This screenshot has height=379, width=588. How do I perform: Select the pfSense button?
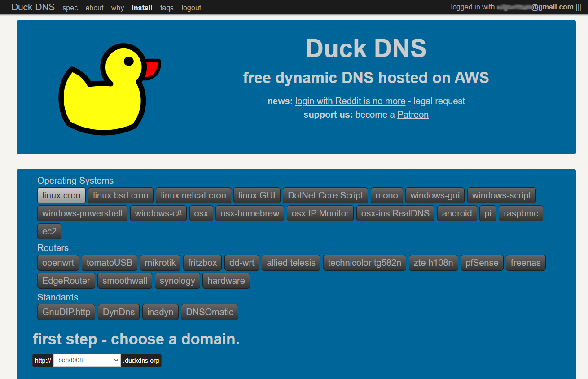482,263
